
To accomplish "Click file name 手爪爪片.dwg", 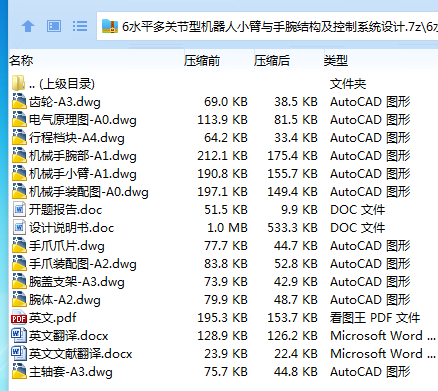I will click(x=67, y=246).
